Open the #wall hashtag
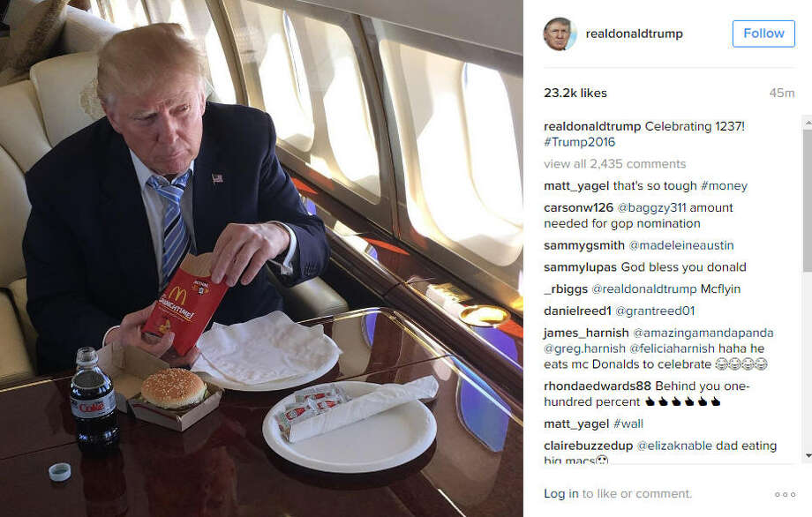This screenshot has height=517, width=812. tap(628, 423)
